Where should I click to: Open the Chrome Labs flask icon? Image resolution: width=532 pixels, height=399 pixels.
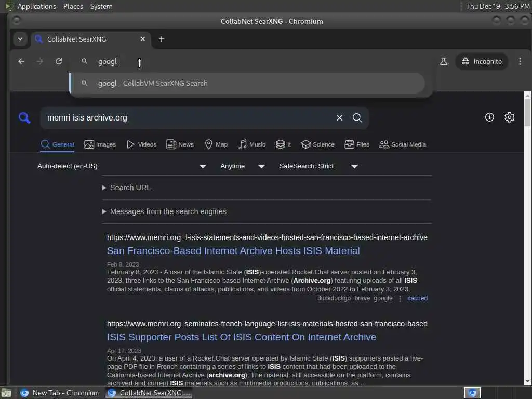444,61
